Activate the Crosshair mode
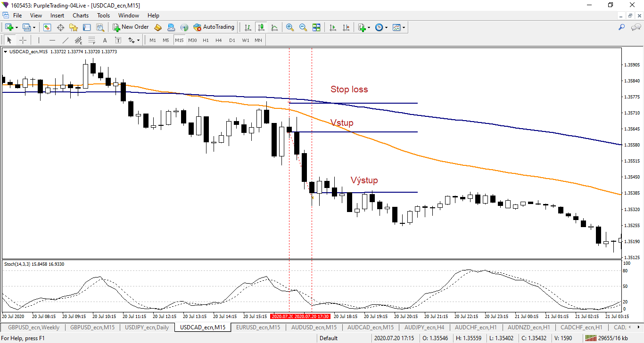The width and height of the screenshot is (644, 343). [22, 40]
